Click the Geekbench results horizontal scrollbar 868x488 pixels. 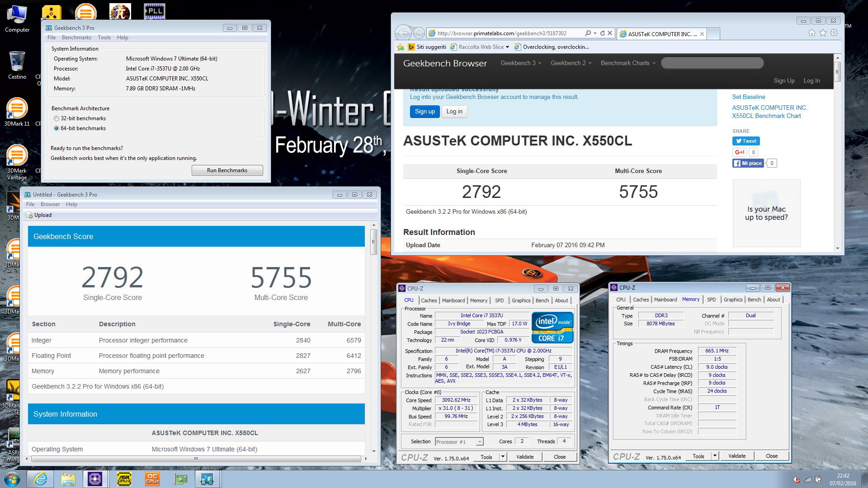coord(196,459)
